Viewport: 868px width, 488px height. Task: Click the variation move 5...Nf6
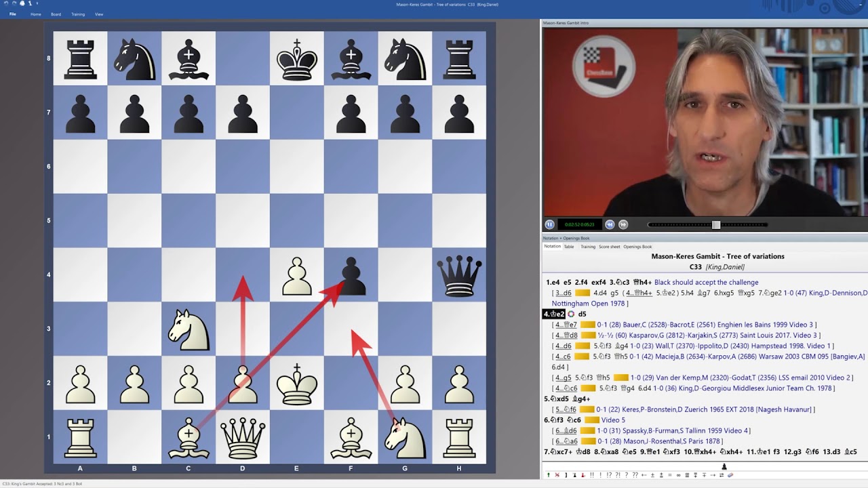[x=567, y=409]
